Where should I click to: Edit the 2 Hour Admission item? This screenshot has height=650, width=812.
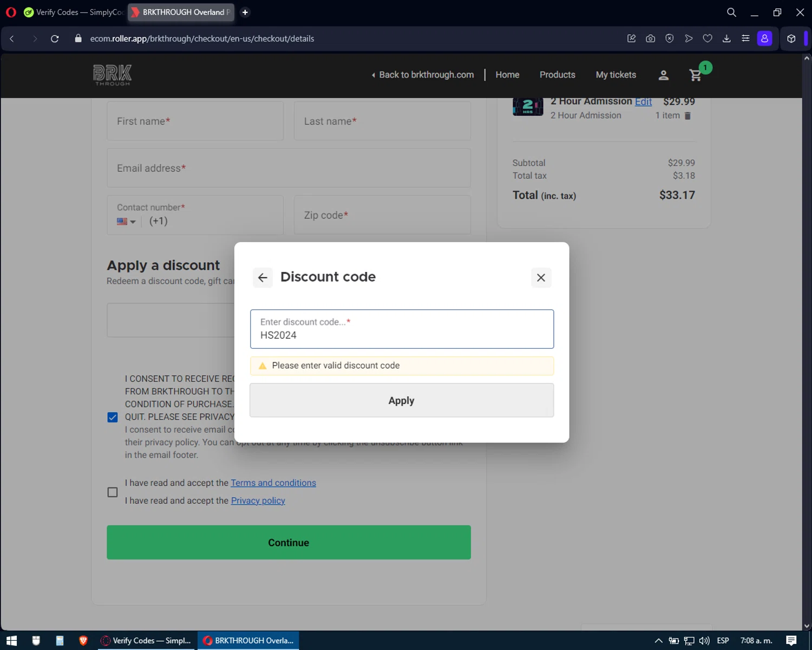pyautogui.click(x=643, y=102)
